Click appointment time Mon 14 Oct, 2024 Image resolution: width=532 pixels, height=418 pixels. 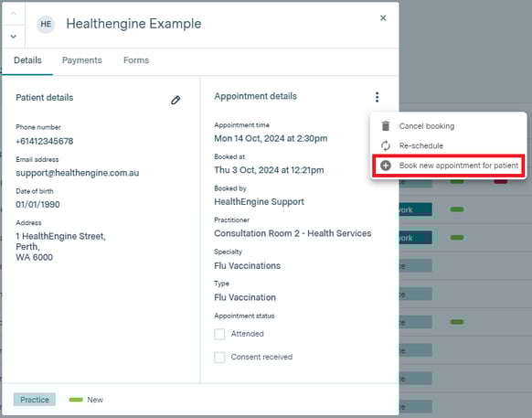click(x=271, y=138)
